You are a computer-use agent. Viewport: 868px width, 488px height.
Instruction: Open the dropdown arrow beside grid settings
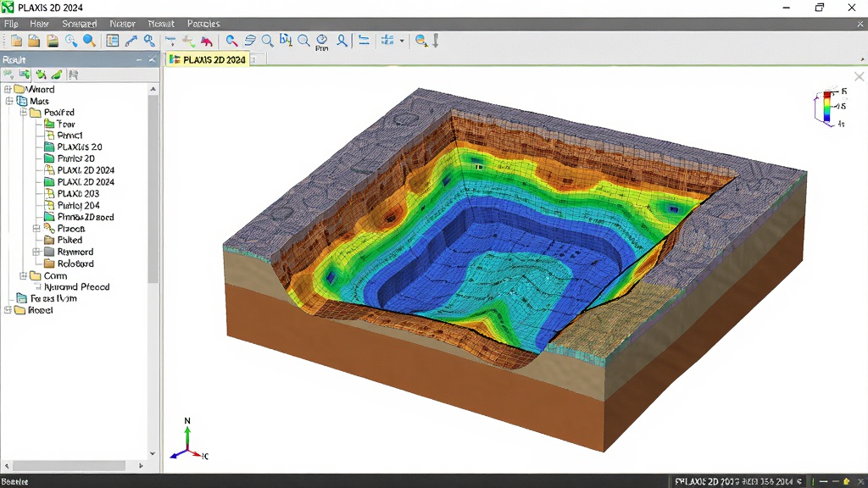coord(402,41)
